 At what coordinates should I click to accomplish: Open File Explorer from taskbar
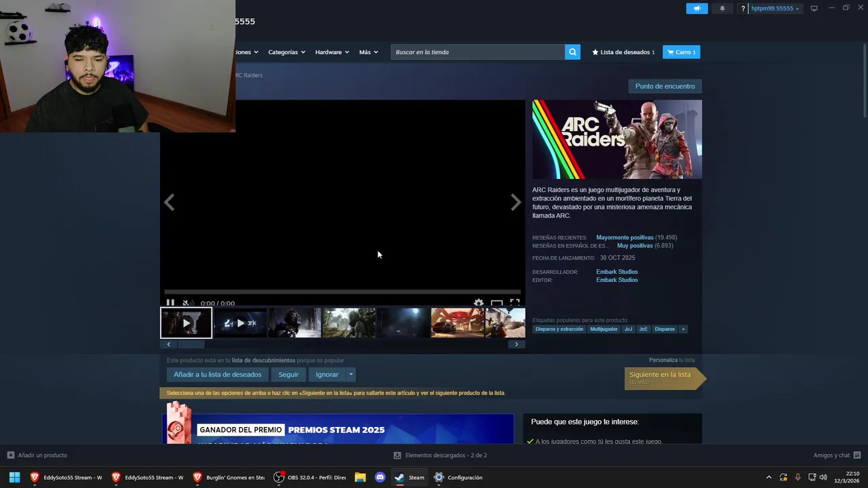point(360,477)
